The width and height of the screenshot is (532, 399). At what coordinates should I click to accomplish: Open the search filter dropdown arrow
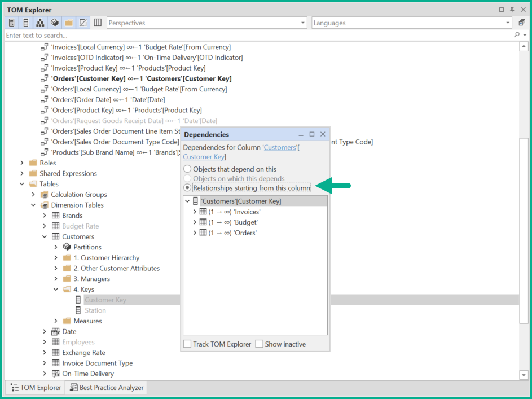525,35
